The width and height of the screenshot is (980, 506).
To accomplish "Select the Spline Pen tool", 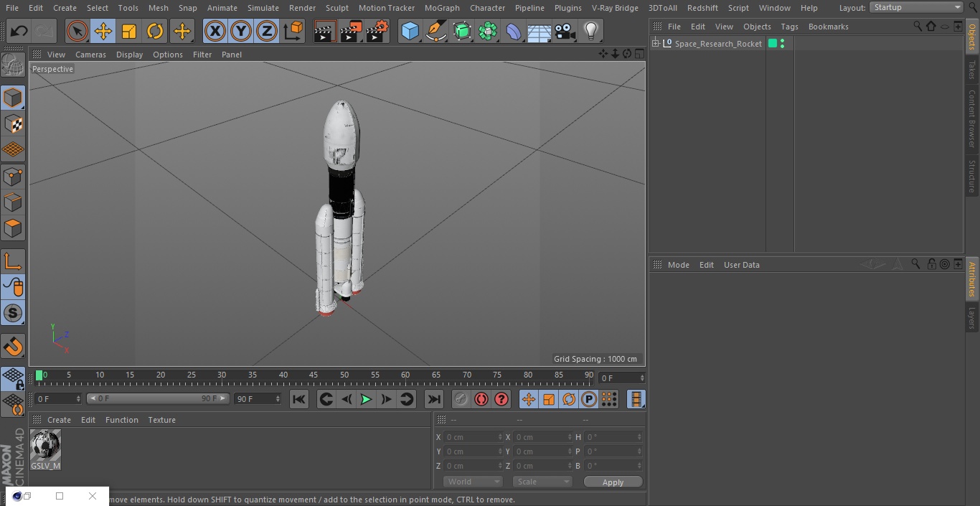I will (435, 31).
